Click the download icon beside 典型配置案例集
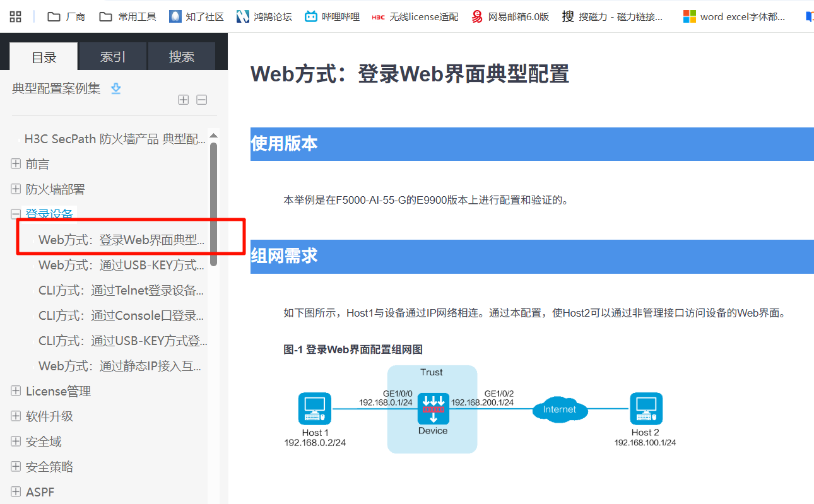This screenshot has width=814, height=504. pyautogui.click(x=115, y=88)
